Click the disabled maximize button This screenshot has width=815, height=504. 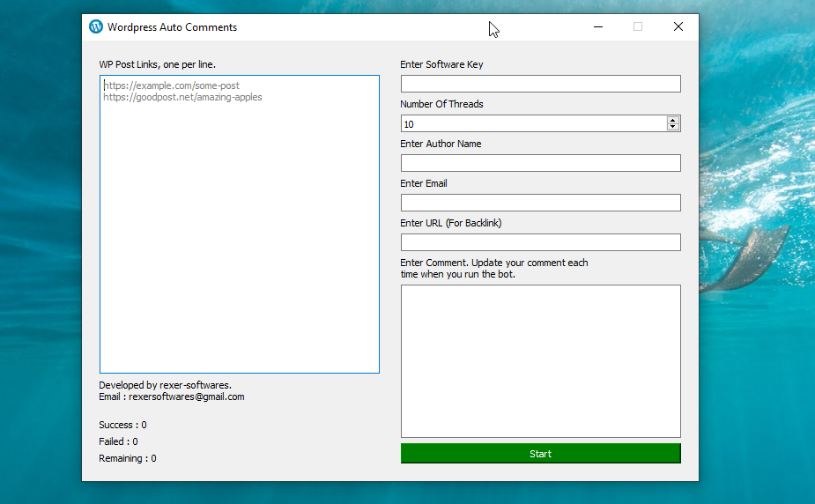click(x=638, y=26)
